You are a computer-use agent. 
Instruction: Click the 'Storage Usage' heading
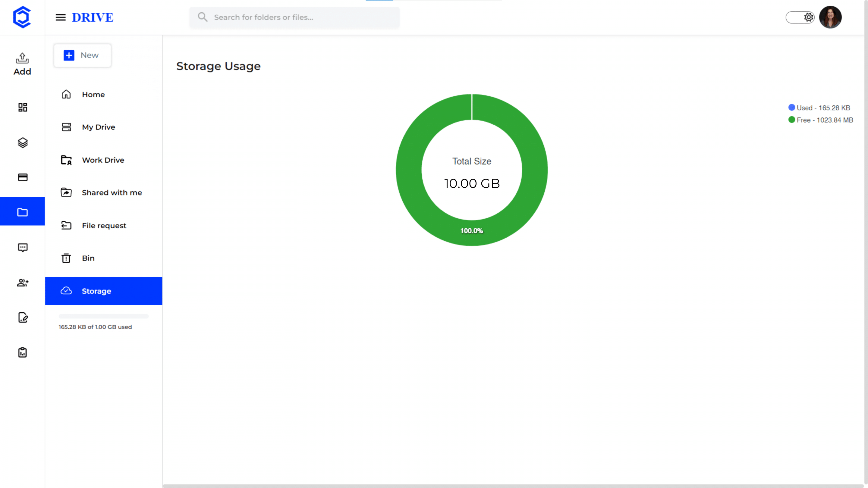click(x=218, y=66)
